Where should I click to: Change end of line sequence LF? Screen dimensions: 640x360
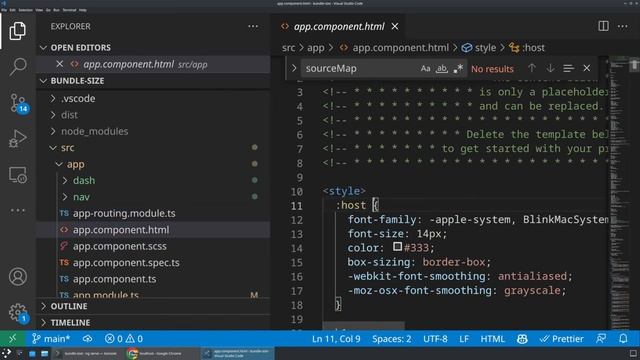click(464, 339)
